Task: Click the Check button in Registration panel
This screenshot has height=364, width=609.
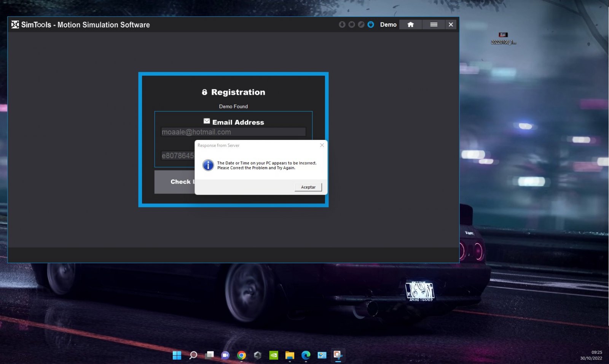Action: (175, 182)
